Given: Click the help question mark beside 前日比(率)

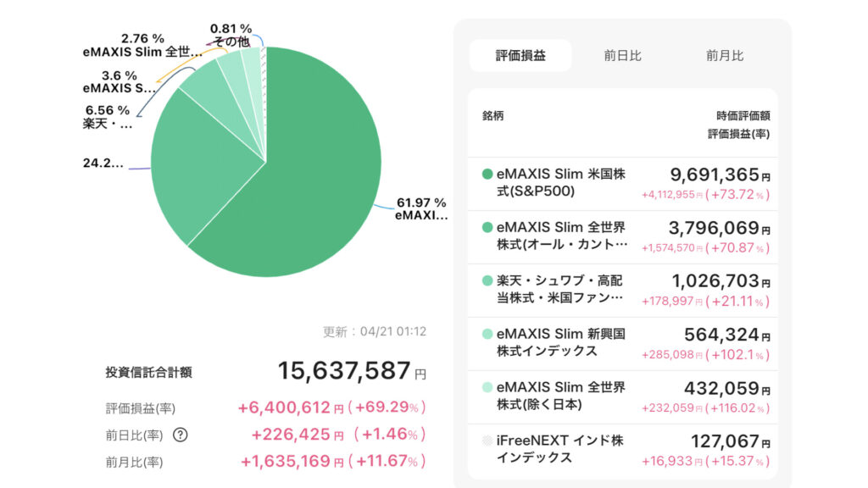Looking at the screenshot, I should [x=180, y=435].
